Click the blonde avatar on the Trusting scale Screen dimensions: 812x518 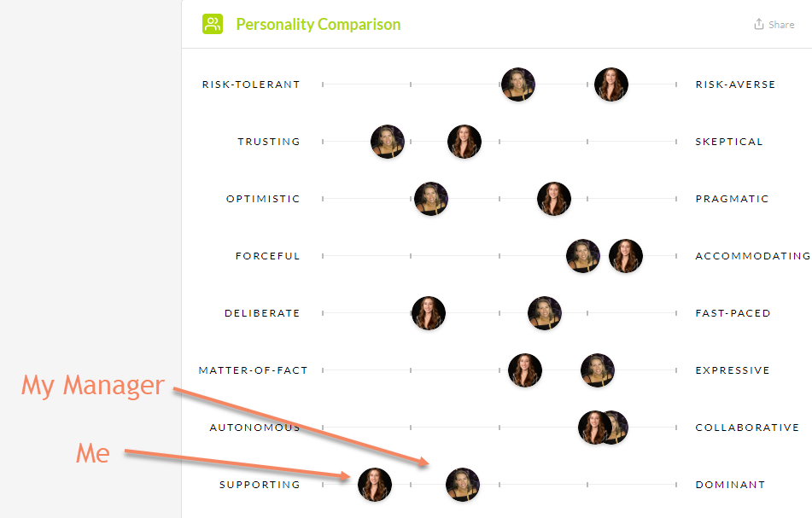[388, 142]
